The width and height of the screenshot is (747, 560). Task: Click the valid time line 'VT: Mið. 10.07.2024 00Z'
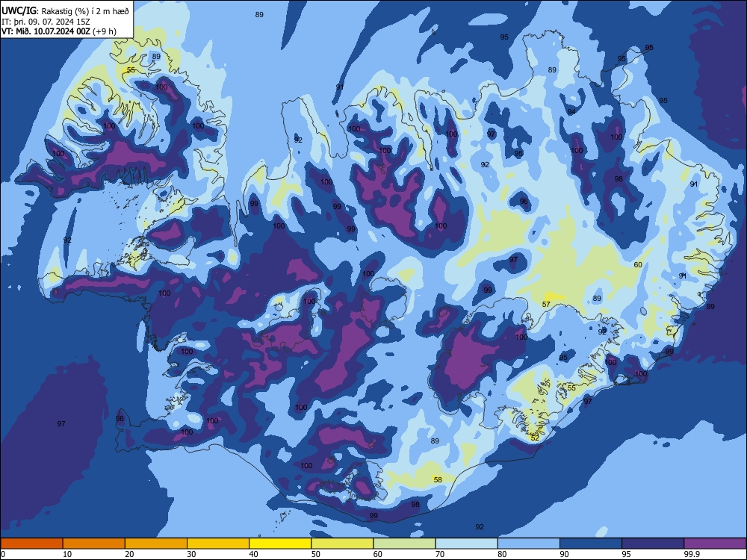(x=46, y=31)
